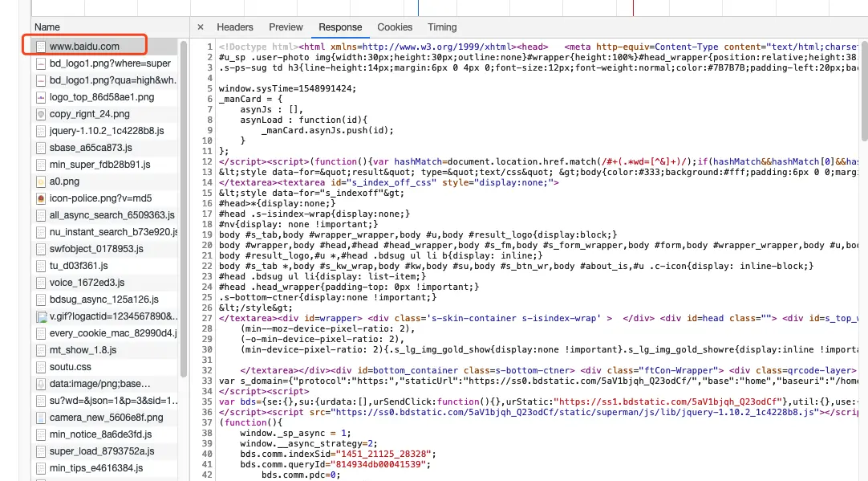Switch to the Timing tab

tap(442, 27)
